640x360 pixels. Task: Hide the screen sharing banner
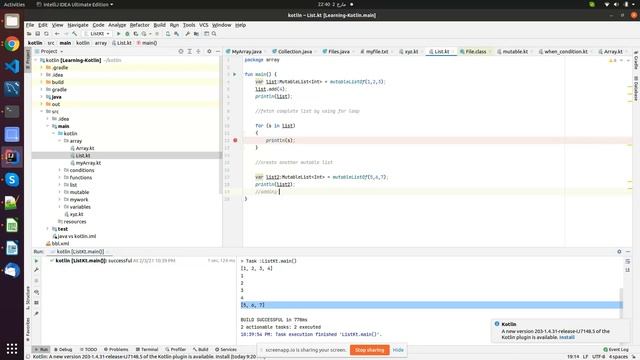[398, 350]
